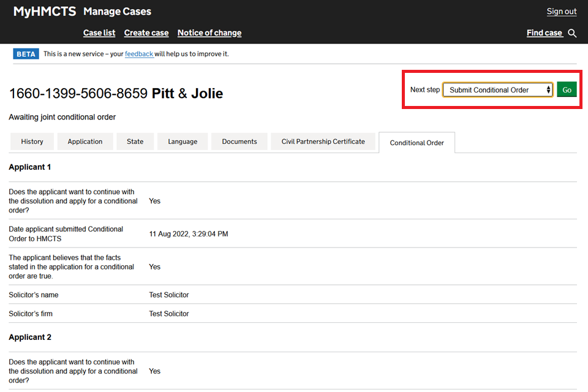Image resolution: width=588 pixels, height=392 pixels.
Task: Click the Find case link
Action: point(544,33)
